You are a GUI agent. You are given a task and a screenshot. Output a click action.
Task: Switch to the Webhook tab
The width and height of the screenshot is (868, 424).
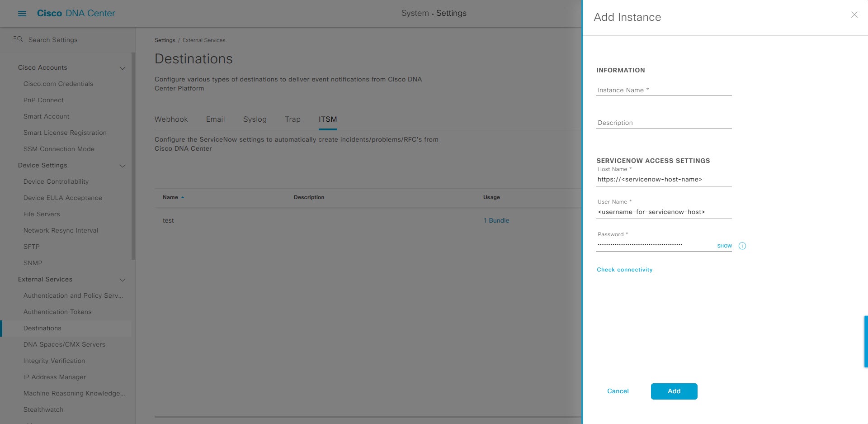(171, 119)
